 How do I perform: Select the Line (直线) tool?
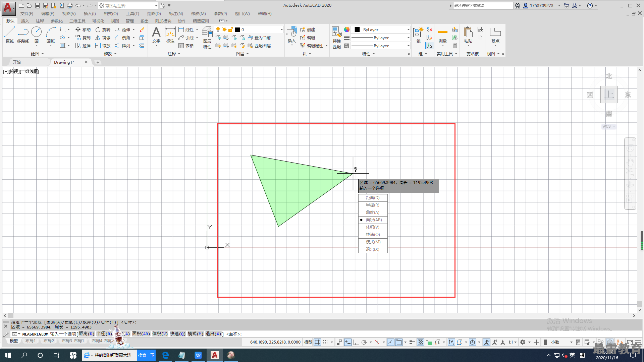10,35
